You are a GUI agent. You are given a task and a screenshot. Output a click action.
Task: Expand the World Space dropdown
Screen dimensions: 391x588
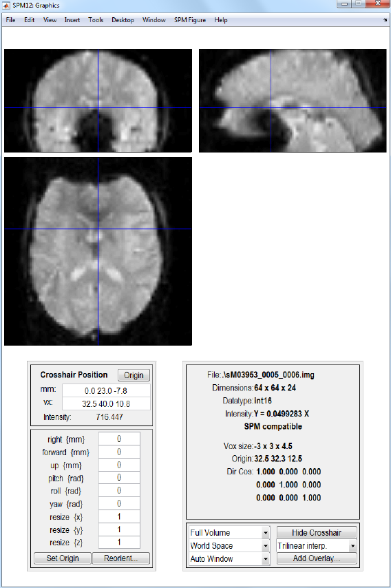[229, 545]
